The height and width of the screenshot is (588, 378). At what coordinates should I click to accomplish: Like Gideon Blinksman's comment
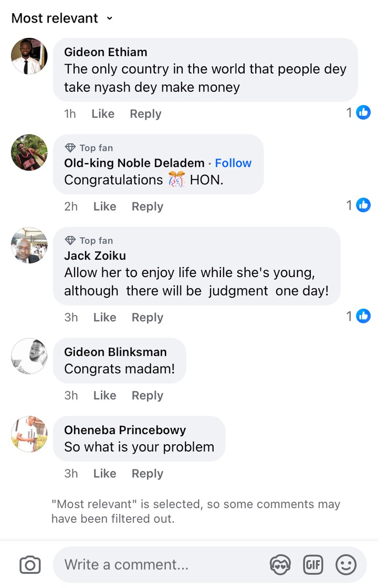(x=104, y=395)
